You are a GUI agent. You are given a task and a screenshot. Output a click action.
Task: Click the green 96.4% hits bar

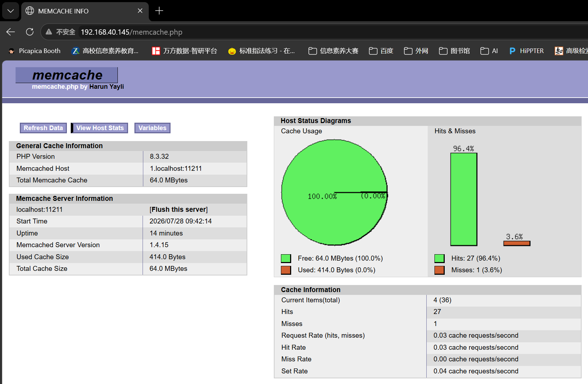coord(464,199)
